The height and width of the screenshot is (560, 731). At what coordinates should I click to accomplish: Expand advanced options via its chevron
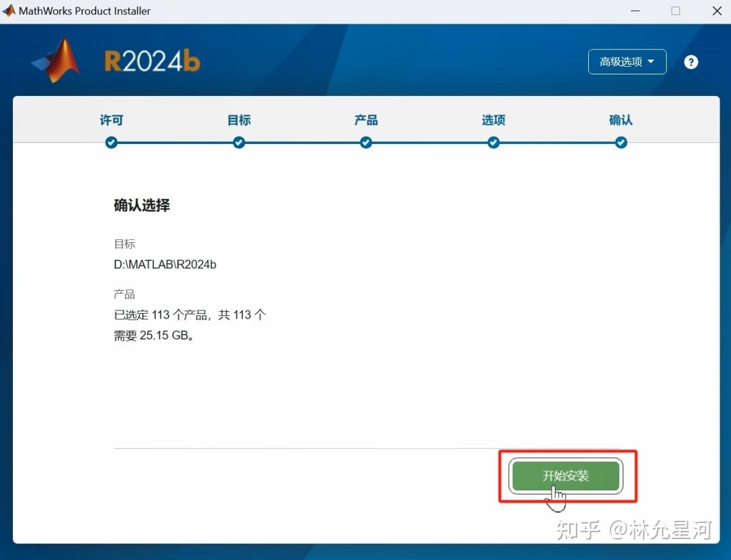[x=651, y=62]
